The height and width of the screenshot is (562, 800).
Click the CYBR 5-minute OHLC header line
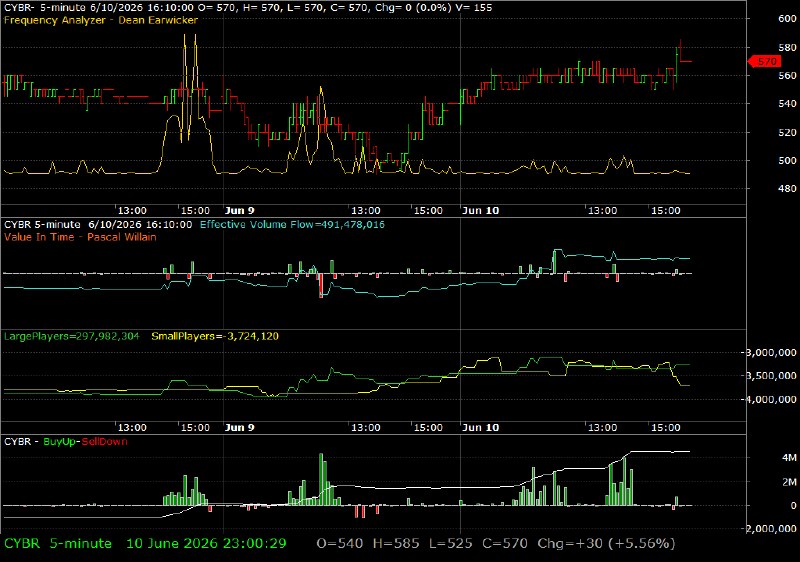pos(248,8)
